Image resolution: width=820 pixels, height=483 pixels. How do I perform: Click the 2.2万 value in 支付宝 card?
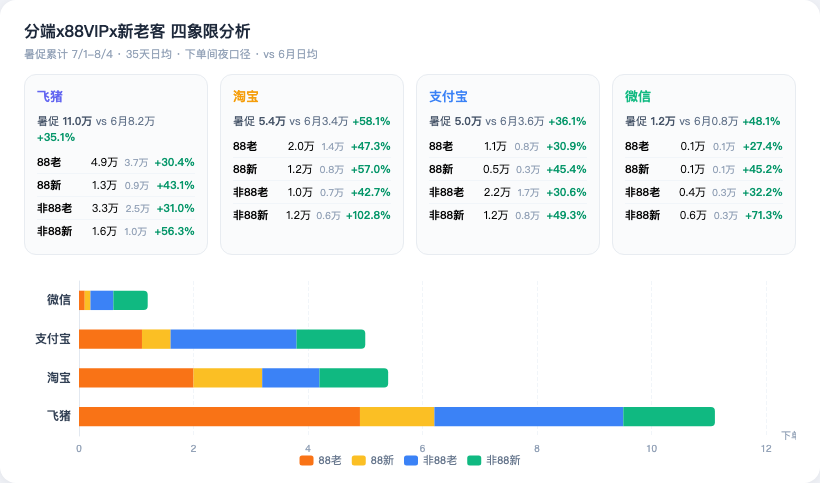coord(497,192)
